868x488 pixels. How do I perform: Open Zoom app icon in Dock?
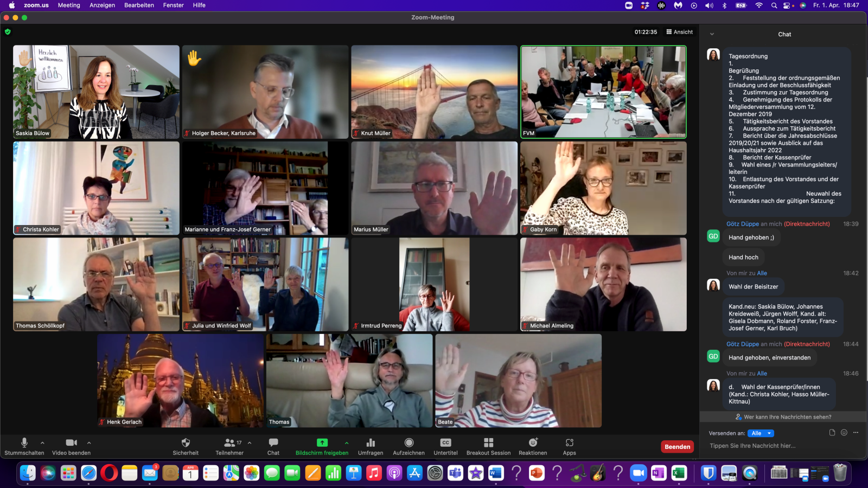click(x=639, y=473)
